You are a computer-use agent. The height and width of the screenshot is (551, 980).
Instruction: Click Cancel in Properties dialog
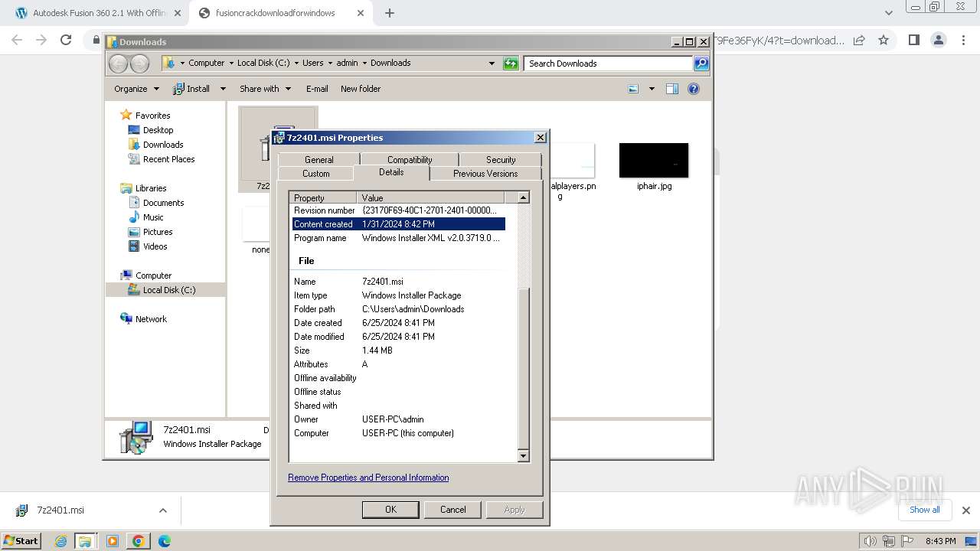(452, 510)
